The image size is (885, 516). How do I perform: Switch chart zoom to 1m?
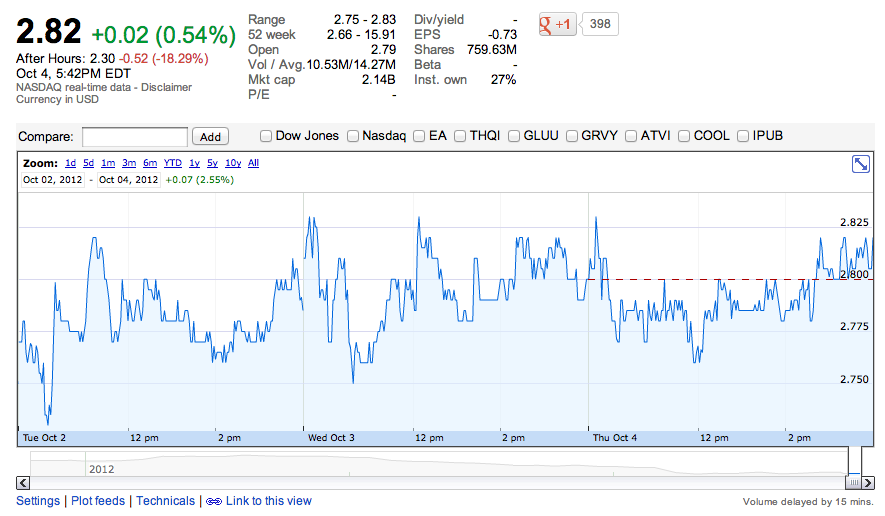coord(108,163)
